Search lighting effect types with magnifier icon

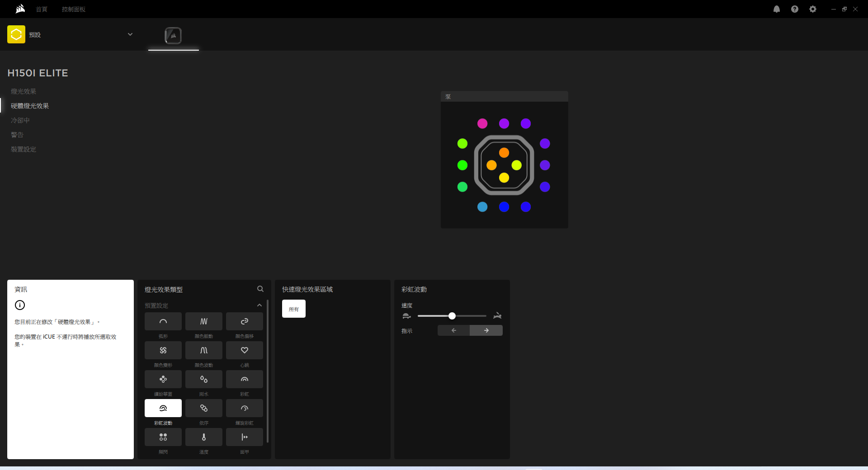[x=260, y=289]
